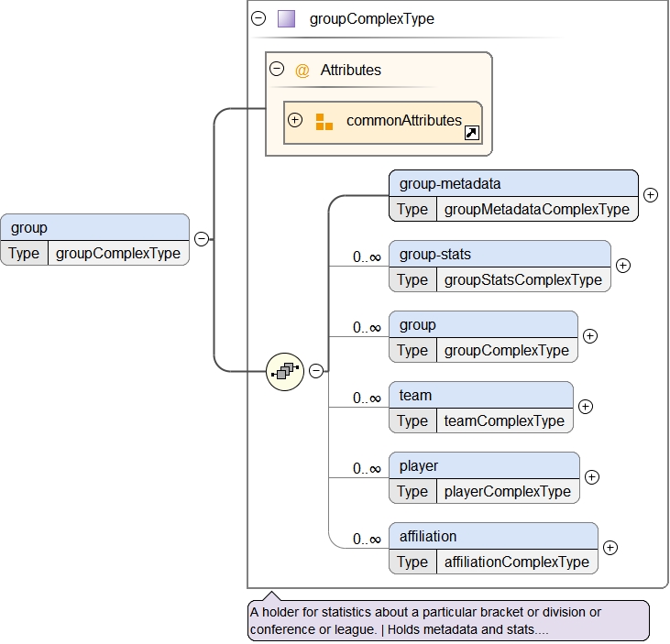Screen dimensions: 670x644
Task: Collapse the Attributes section
Action: point(277,70)
